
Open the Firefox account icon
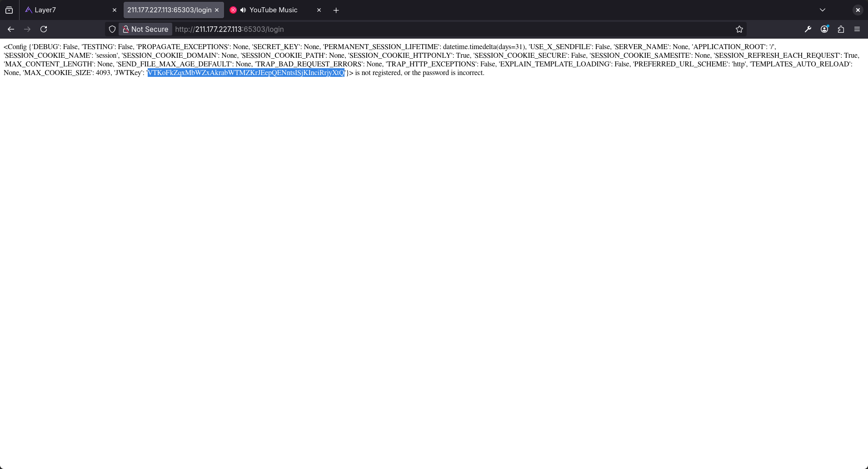pos(824,29)
